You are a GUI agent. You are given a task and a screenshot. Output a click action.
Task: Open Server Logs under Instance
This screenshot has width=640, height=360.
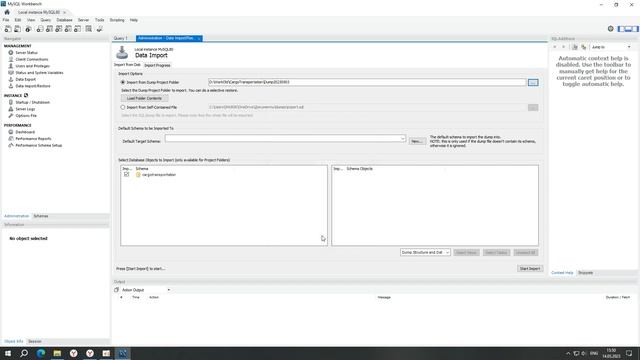pyautogui.click(x=25, y=109)
